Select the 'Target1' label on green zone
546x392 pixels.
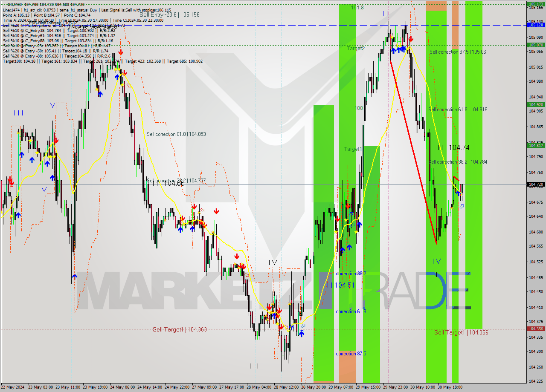(353, 149)
